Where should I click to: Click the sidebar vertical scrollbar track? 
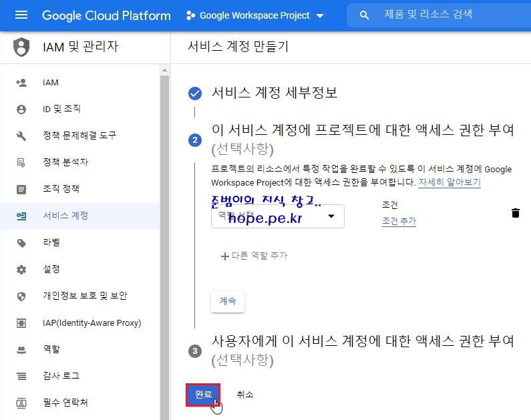pyautogui.click(x=164, y=247)
